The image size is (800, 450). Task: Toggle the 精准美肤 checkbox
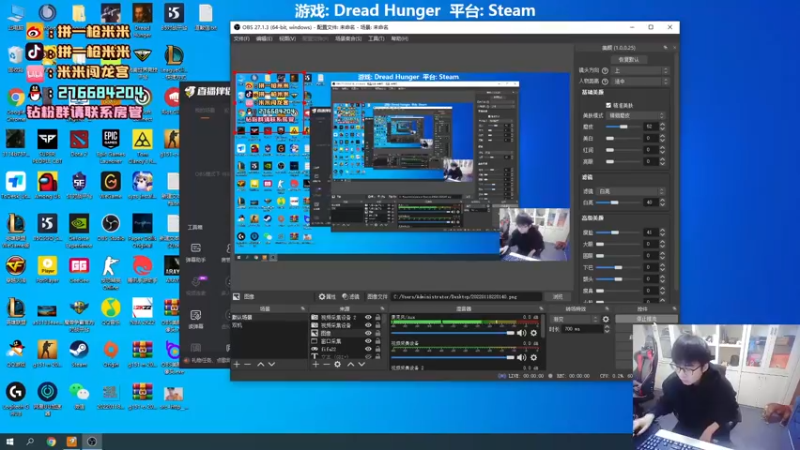tap(608, 105)
